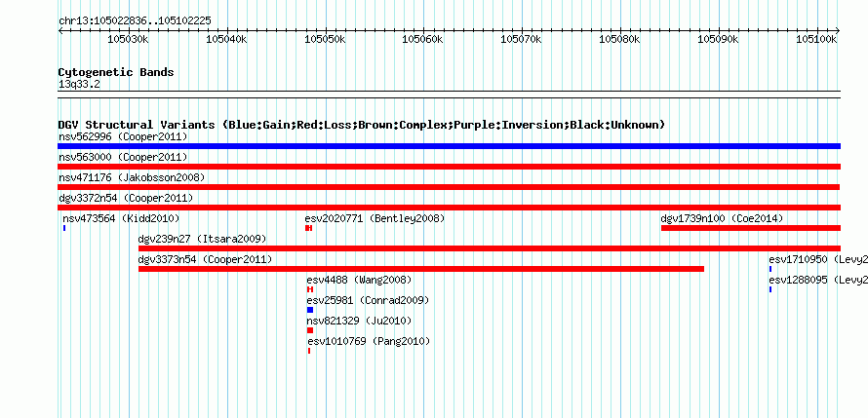Click the small blue nsv473564 marker
868x418 pixels.
[64, 228]
